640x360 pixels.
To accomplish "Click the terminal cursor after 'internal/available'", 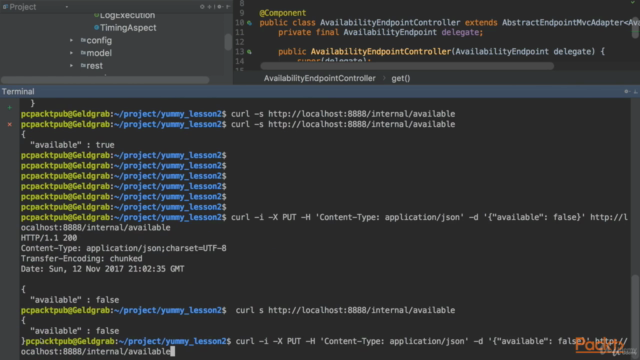I will (x=173, y=351).
